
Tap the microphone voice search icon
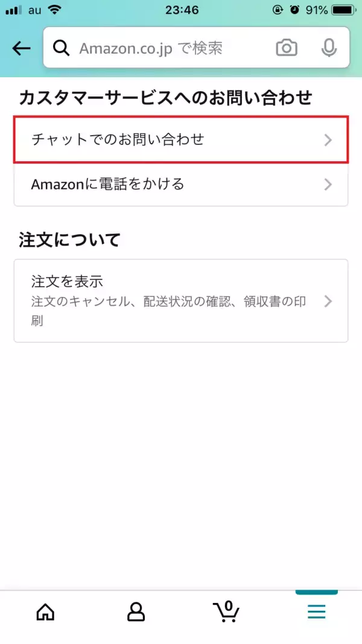(329, 48)
